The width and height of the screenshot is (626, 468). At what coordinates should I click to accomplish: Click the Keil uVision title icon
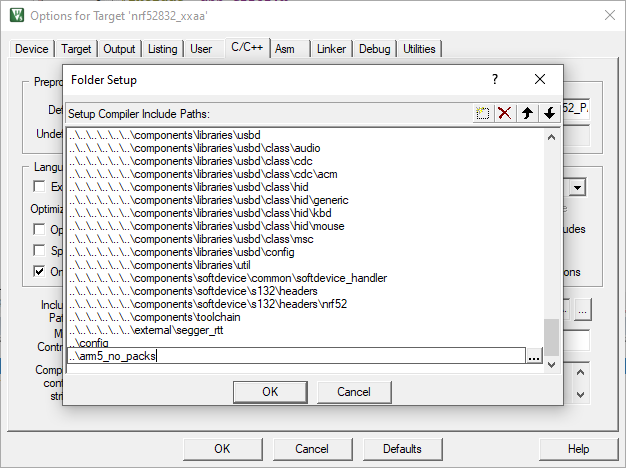pos(17,16)
